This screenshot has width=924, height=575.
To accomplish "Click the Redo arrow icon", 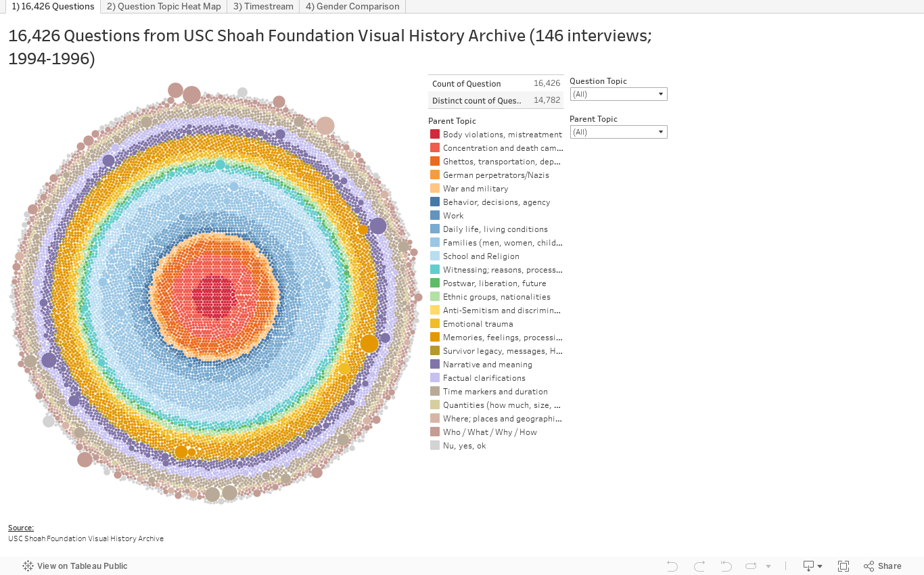I will click(x=699, y=566).
